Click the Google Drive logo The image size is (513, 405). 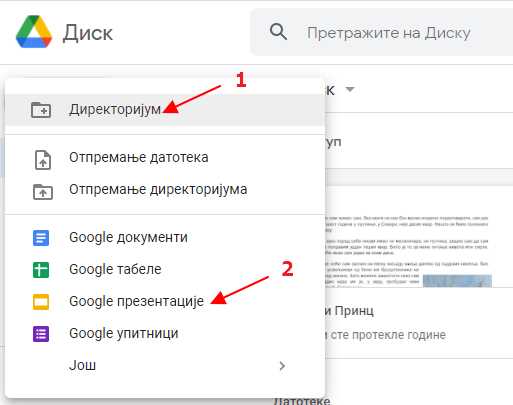(x=34, y=32)
